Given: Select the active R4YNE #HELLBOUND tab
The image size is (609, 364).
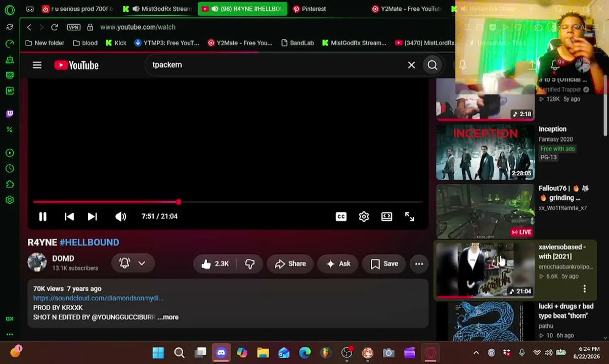Looking at the screenshot, I should pyautogui.click(x=242, y=9).
